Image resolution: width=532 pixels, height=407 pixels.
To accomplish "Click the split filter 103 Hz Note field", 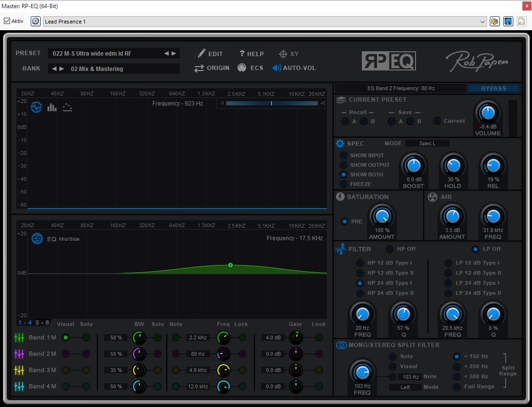I will tap(411, 377).
